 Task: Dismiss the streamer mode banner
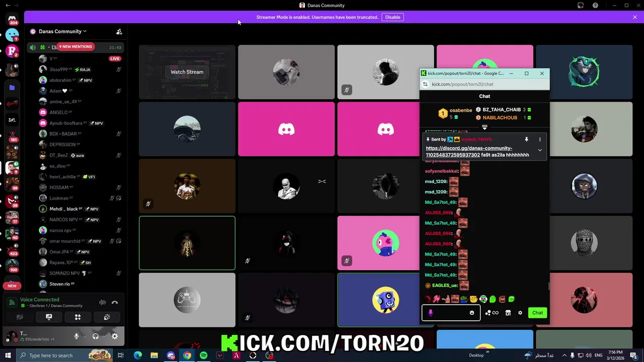click(x=635, y=17)
